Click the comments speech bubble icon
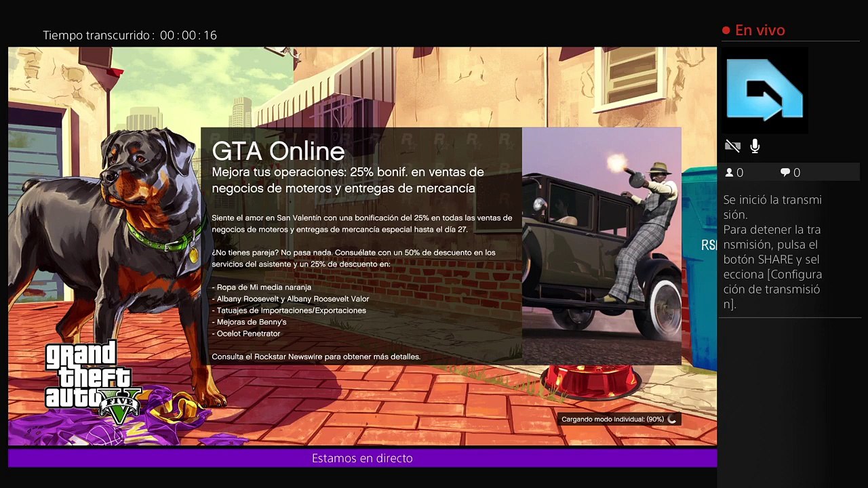This screenshot has width=868, height=488. click(785, 173)
